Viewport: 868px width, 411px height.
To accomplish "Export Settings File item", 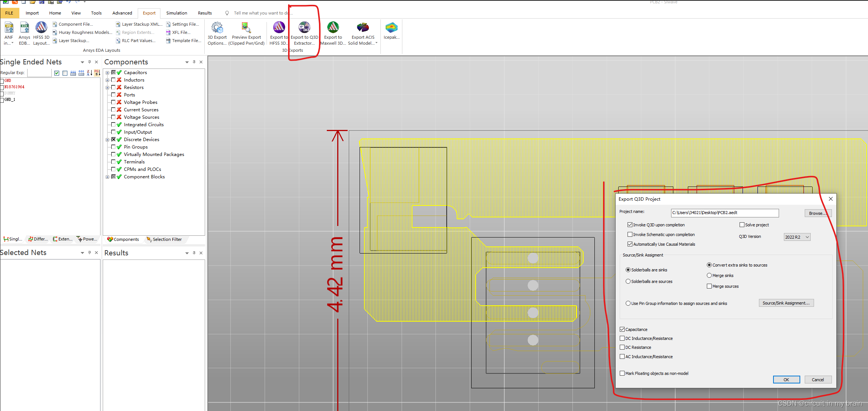I will point(182,24).
